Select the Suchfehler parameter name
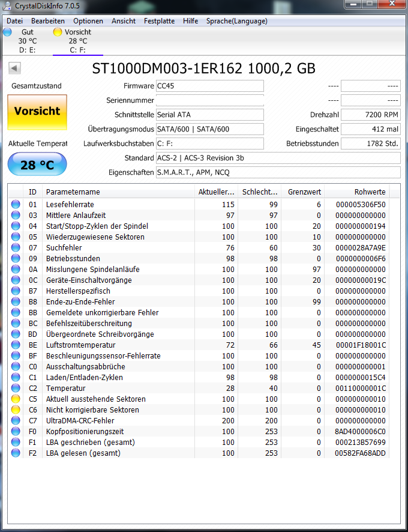408x532 pixels. pyautogui.click(x=64, y=247)
